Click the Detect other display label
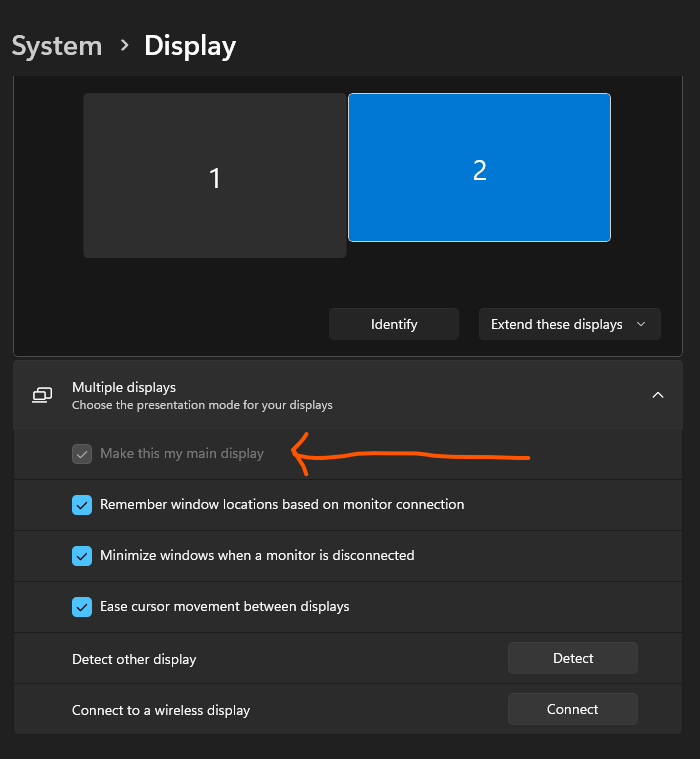This screenshot has width=700, height=759. click(x=134, y=660)
